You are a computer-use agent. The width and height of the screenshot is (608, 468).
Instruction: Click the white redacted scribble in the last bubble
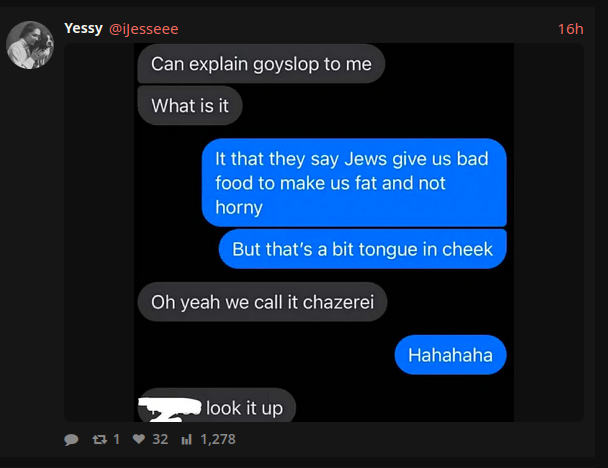[170, 409]
